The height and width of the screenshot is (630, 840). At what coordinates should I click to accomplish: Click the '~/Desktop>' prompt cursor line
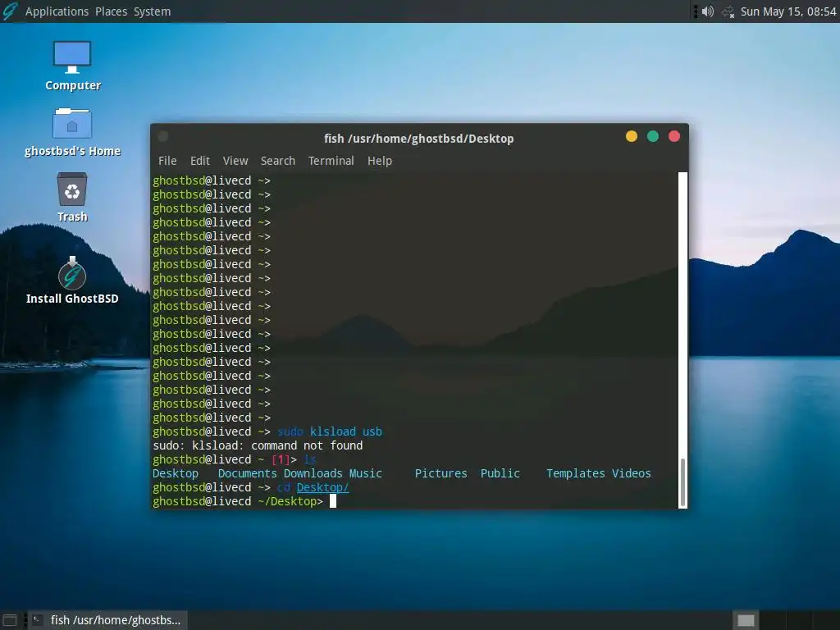coord(244,501)
